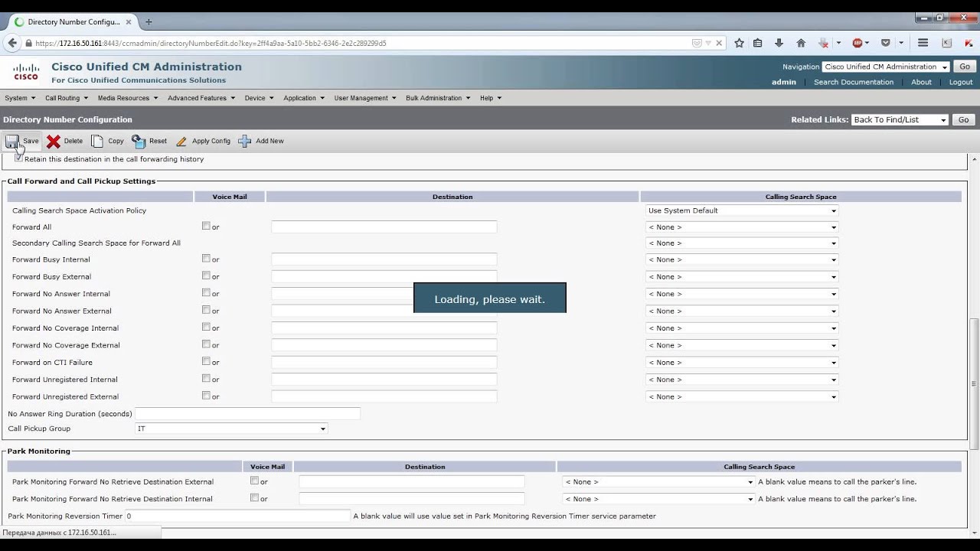Click the No Answer Ring Duration field
Screen dimensions: 980x551
coord(247,414)
